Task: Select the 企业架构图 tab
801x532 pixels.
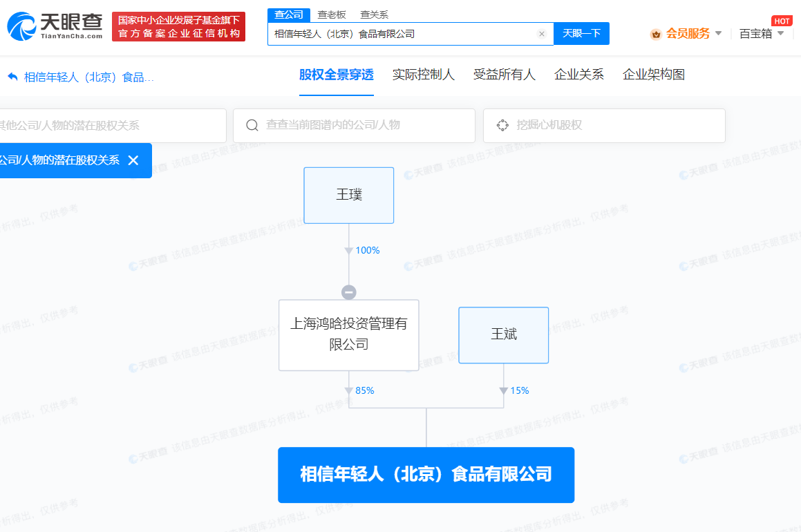Action: [653, 75]
